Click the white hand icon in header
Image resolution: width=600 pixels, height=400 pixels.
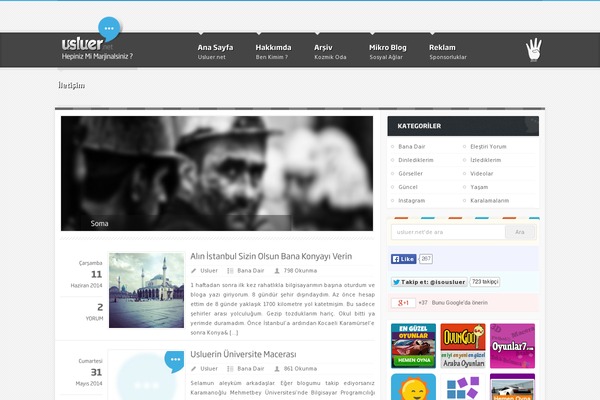pos(533,50)
